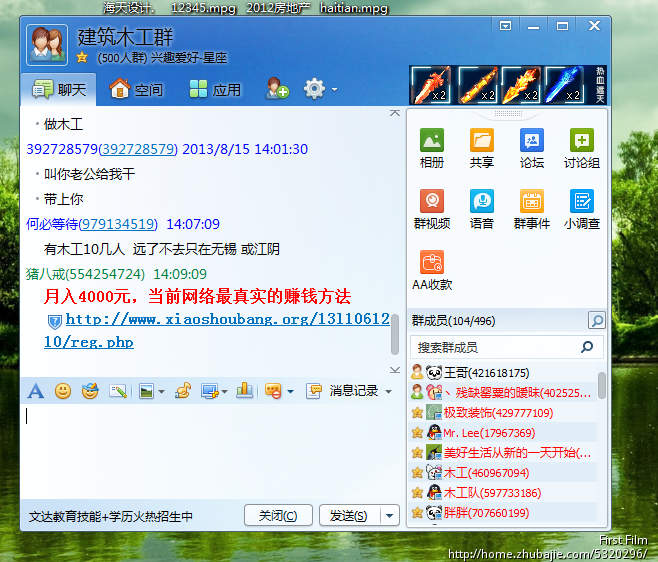Click the invite member add icon

pos(277,89)
